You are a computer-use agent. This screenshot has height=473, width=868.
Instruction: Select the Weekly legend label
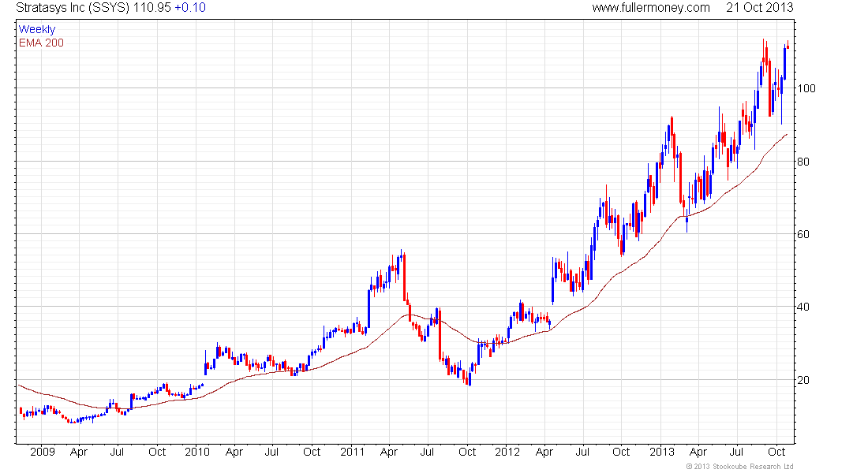pyautogui.click(x=37, y=29)
